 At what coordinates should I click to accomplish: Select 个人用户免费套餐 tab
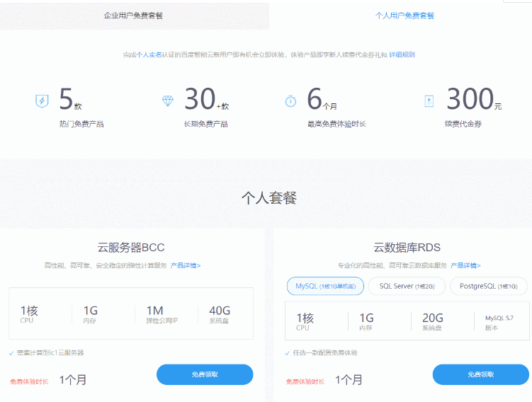[x=404, y=16]
